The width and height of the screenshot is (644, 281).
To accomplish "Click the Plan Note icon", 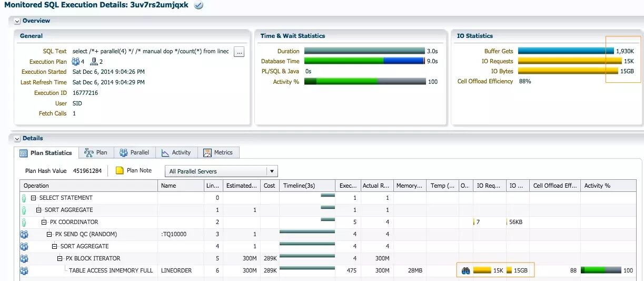I will click(120, 171).
